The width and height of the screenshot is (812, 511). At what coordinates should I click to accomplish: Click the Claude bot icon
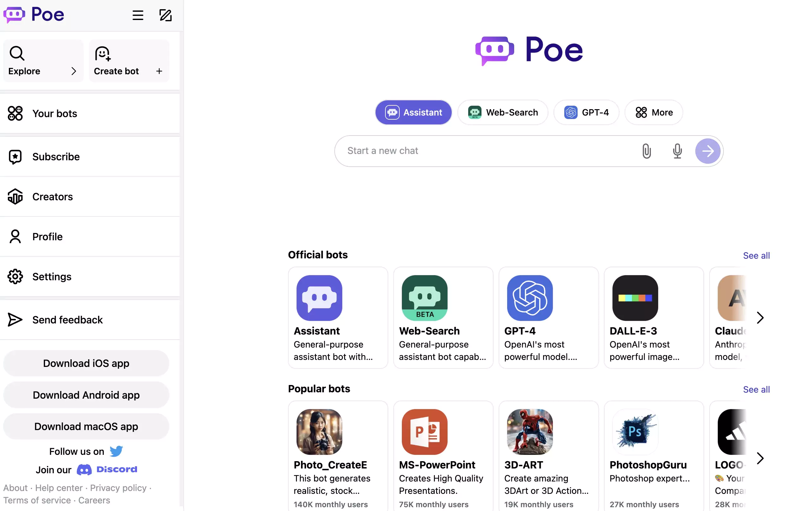coord(732,298)
